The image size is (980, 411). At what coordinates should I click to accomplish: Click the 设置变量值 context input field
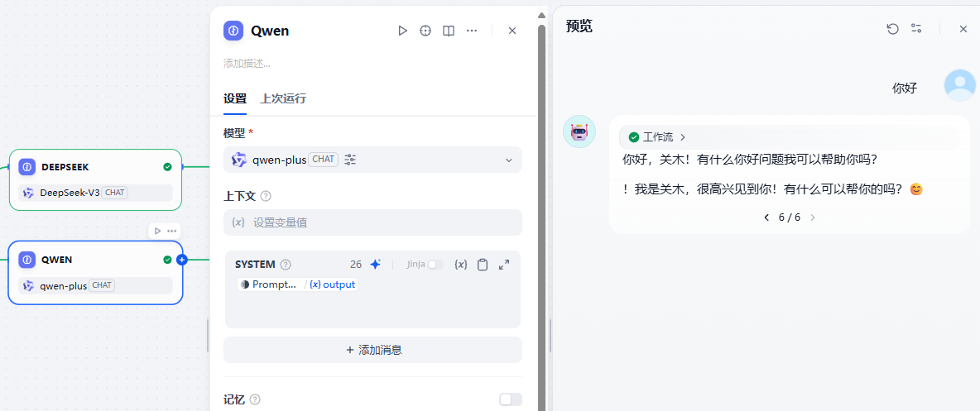click(x=372, y=222)
